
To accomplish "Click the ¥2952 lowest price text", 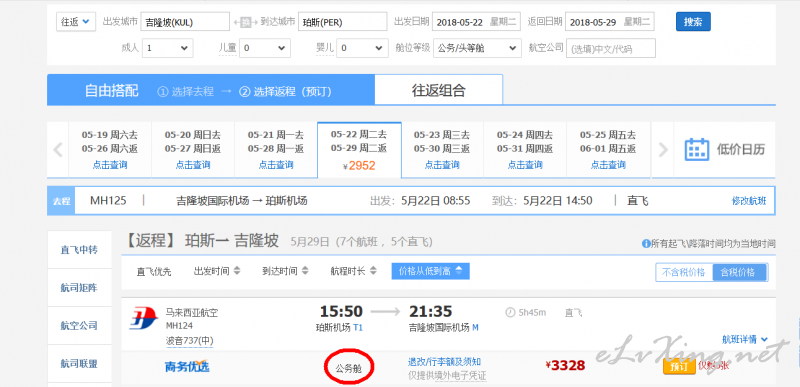I will [x=359, y=166].
